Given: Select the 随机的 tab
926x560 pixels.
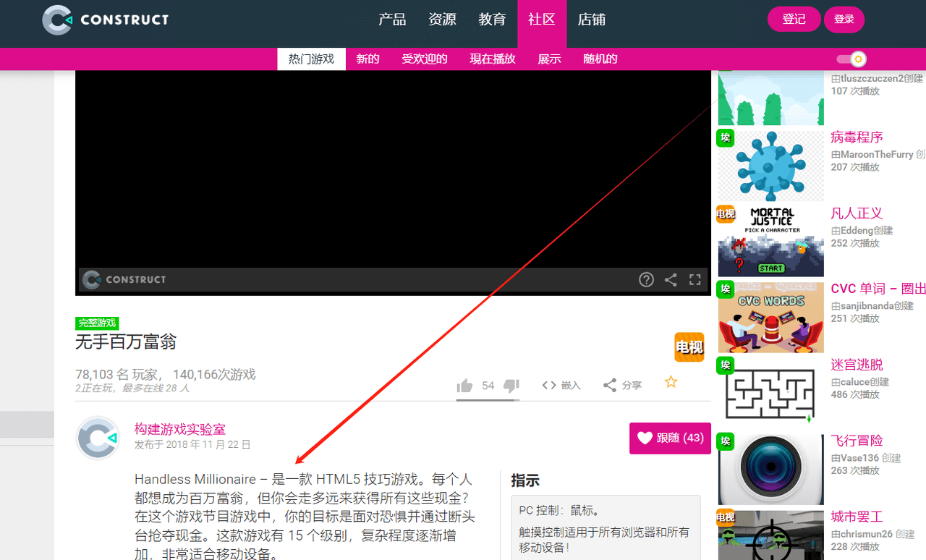Looking at the screenshot, I should (x=600, y=59).
